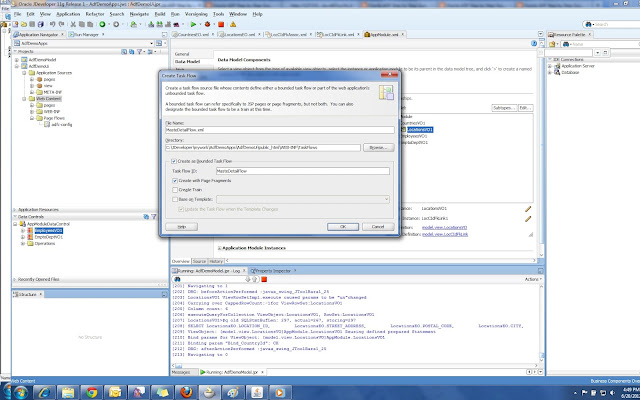Screen dimensions: 640x400
Task: Switch to the Property Inspector tab
Action: point(273,271)
